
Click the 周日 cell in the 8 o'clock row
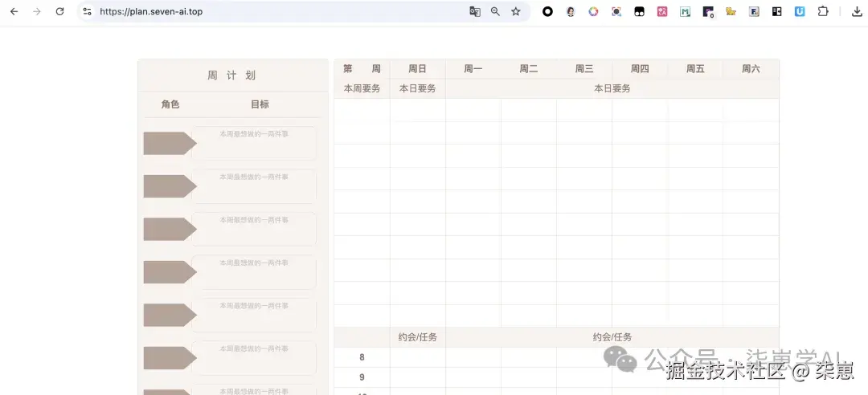point(417,357)
